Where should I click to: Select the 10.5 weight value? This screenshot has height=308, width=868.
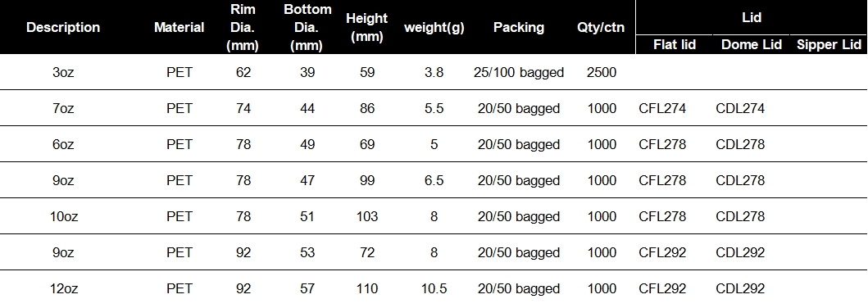pyautogui.click(x=434, y=288)
